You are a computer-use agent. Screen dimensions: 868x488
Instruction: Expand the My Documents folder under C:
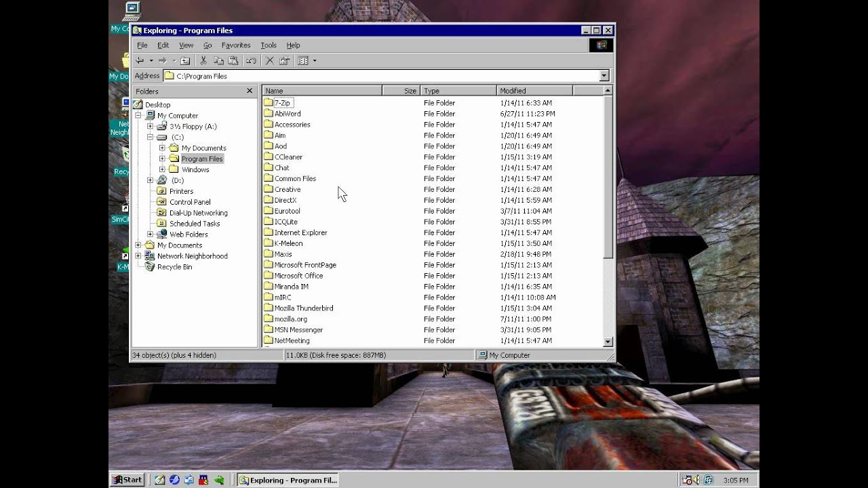coord(163,148)
